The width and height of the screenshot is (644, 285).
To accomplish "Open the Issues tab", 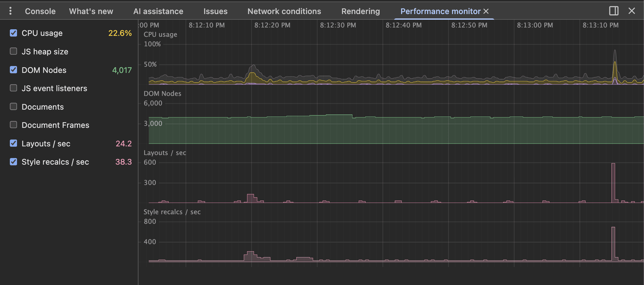I will pyautogui.click(x=215, y=11).
